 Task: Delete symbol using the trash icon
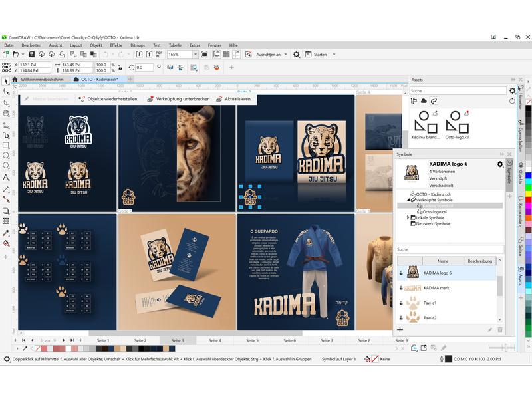(500, 329)
